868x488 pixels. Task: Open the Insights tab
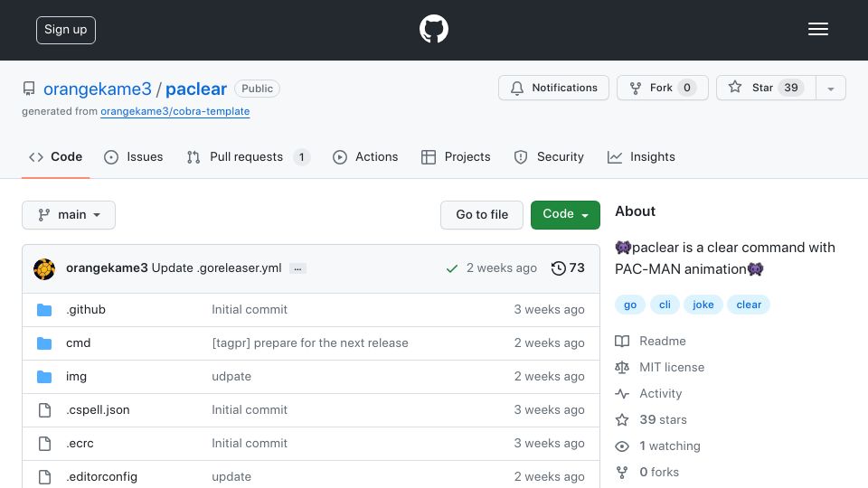pos(641,157)
